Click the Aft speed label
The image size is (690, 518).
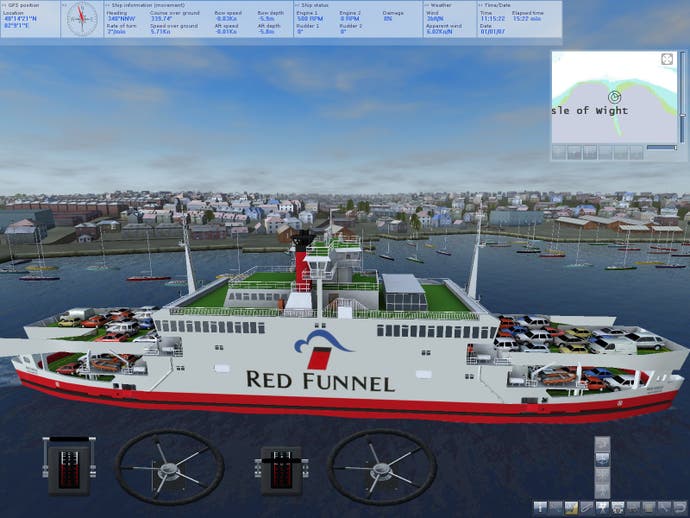click(x=227, y=26)
